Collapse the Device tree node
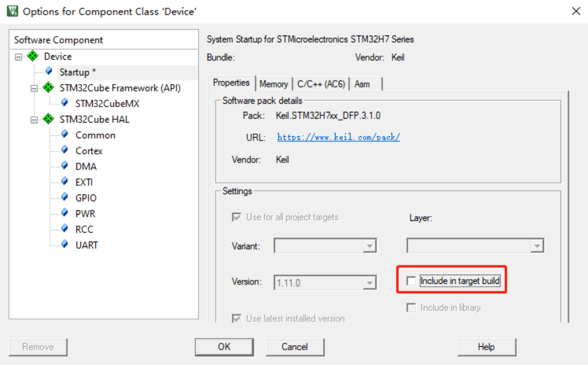 (18, 57)
